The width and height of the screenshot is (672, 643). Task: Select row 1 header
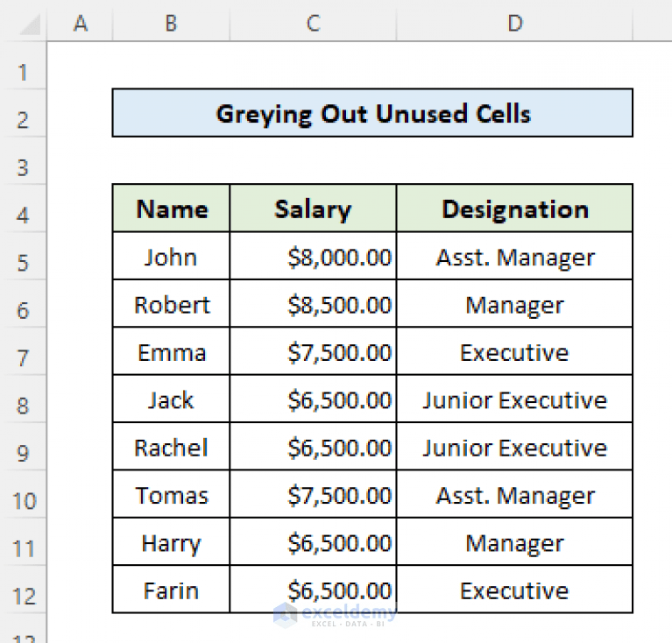(23, 66)
